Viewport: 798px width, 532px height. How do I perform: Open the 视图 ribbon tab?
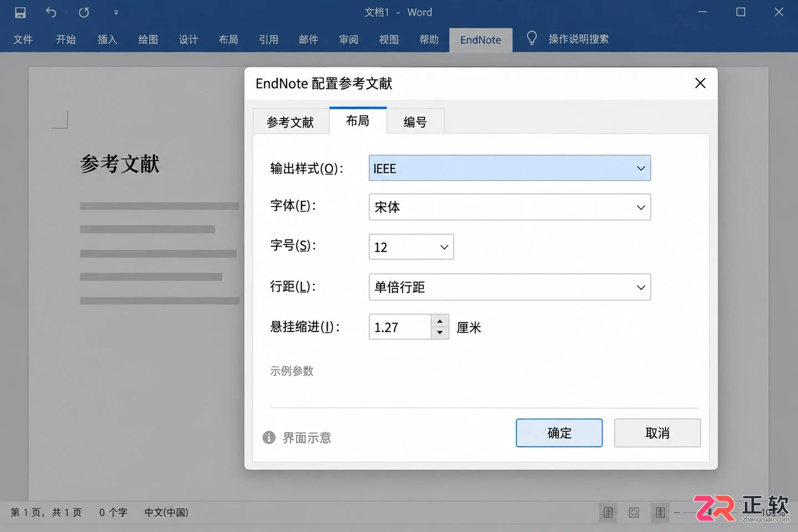click(x=389, y=39)
